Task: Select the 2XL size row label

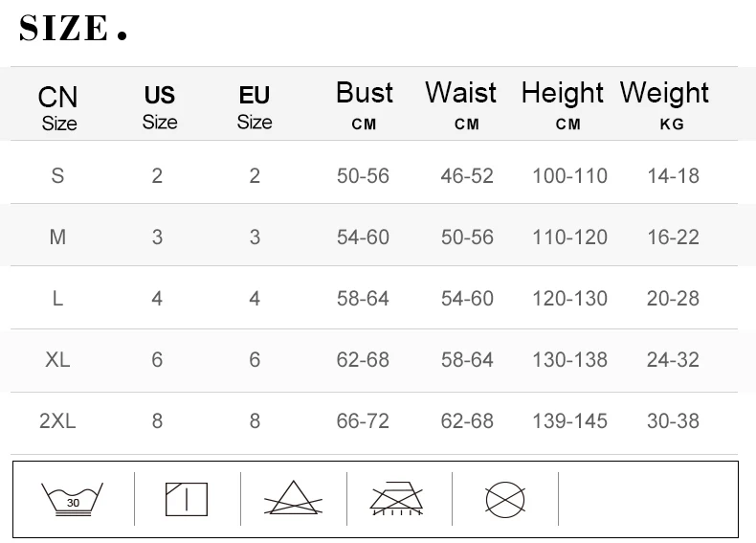Action: click(57, 420)
